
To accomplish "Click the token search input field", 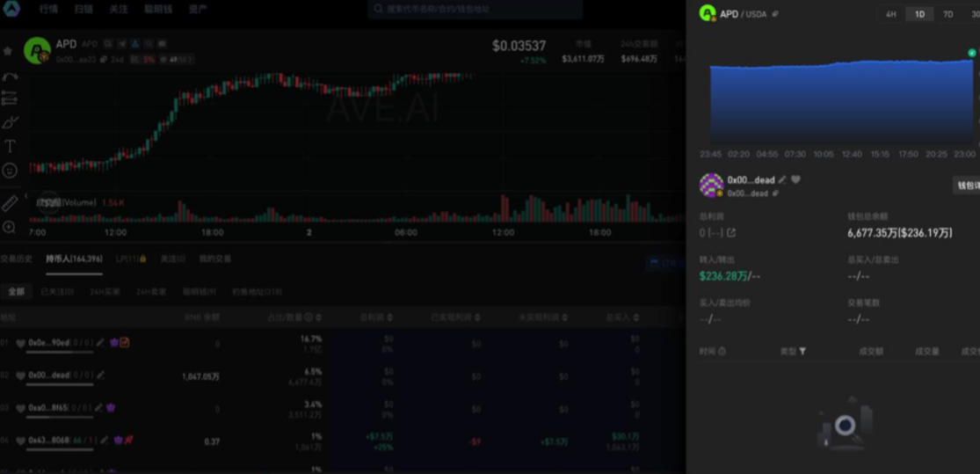I will coord(475,10).
